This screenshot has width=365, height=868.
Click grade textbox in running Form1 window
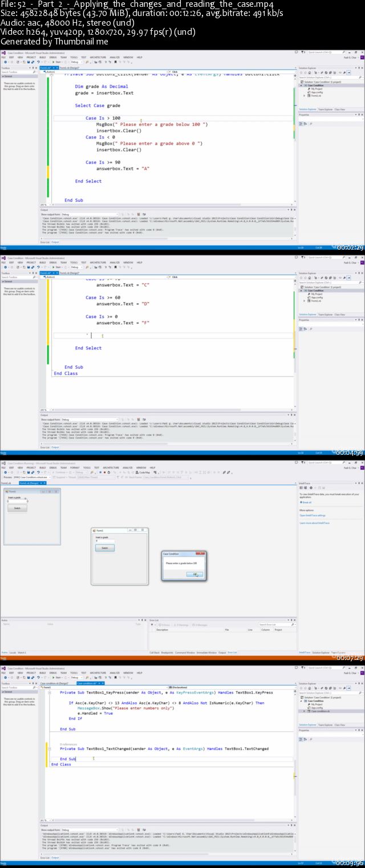pyautogui.click(x=105, y=541)
